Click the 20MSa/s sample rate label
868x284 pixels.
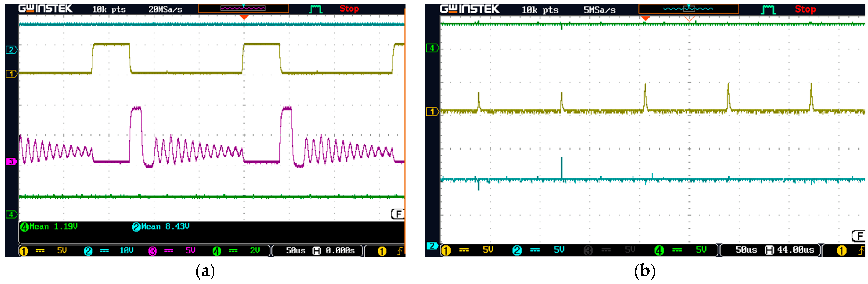(x=165, y=9)
